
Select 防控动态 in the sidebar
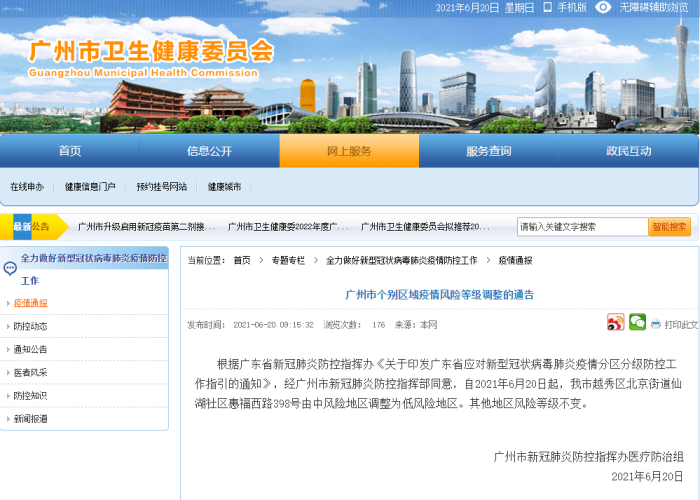click(30, 326)
